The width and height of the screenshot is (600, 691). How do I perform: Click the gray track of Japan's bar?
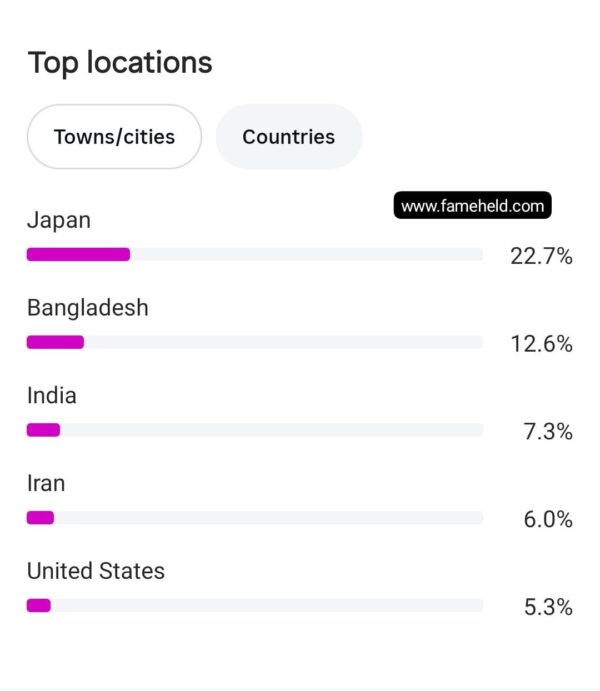tap(307, 254)
